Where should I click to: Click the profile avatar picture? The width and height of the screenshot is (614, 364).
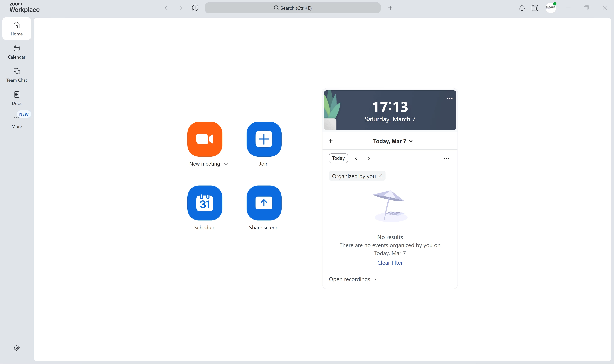pyautogui.click(x=551, y=8)
